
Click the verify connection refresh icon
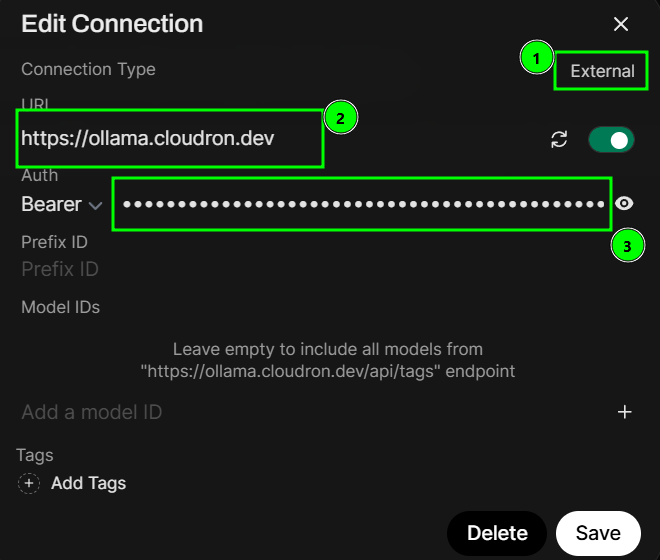pyautogui.click(x=559, y=140)
